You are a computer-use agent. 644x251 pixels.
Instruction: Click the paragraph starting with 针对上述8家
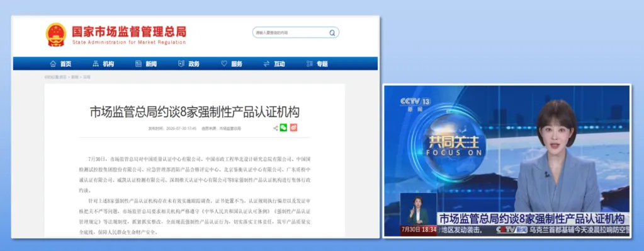tap(195, 217)
